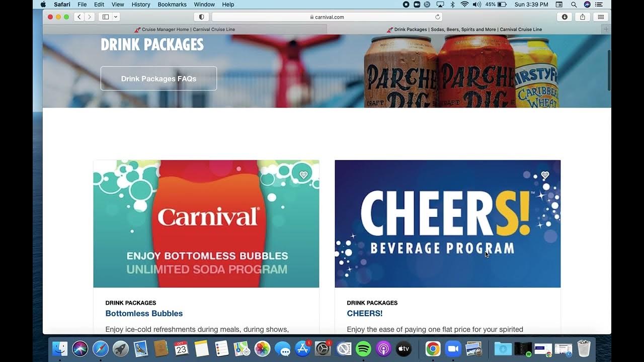Go back with Safari's back arrow
Viewport: 644px width, 362px height.
79,17
